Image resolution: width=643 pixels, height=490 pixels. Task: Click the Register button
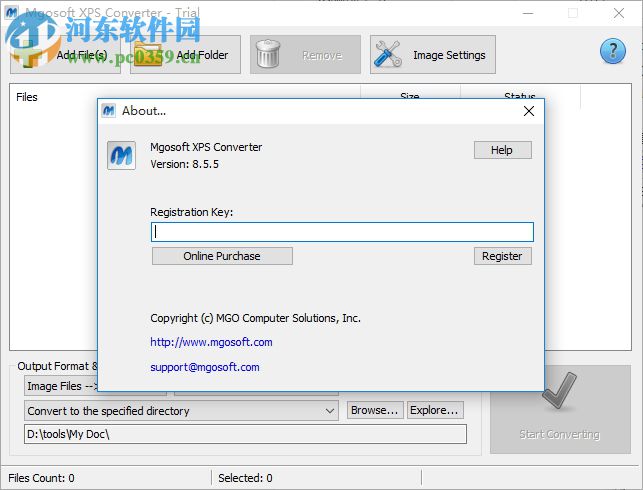[503, 256]
